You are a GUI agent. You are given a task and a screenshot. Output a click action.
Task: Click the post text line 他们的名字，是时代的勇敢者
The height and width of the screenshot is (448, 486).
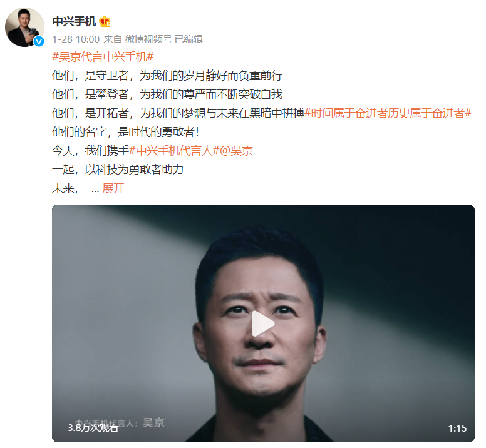point(125,132)
